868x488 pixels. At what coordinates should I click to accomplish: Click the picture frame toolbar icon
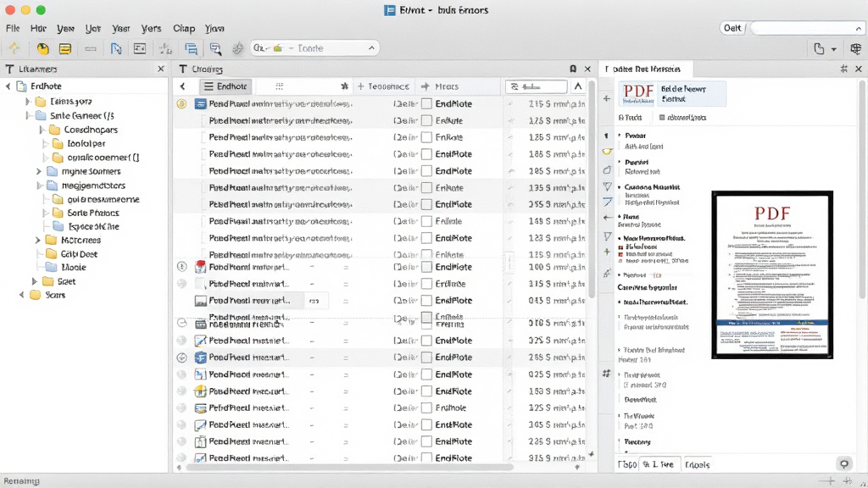pyautogui.click(x=140, y=48)
